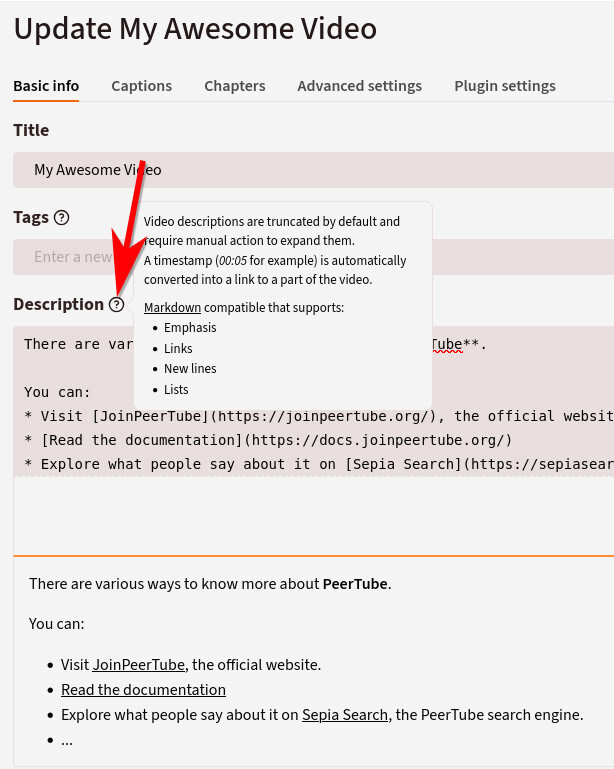Click the bold 'PeerTube' preview word
The image size is (614, 769).
click(355, 584)
